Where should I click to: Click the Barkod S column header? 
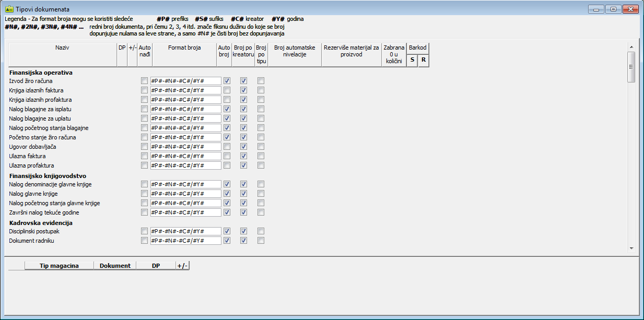pyautogui.click(x=413, y=60)
